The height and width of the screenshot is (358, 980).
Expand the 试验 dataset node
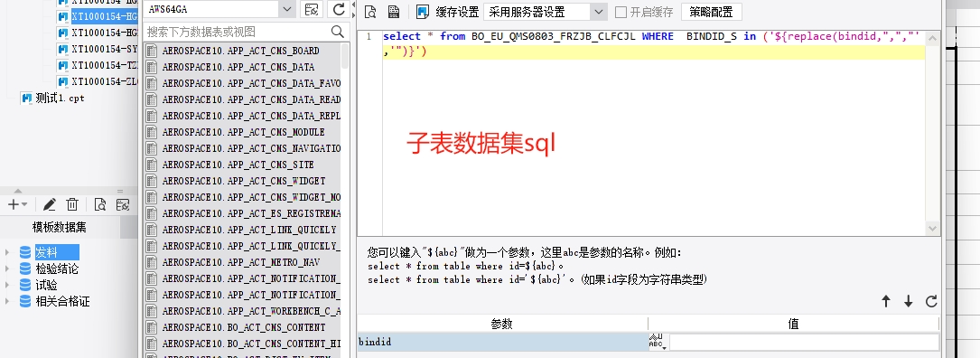click(x=7, y=285)
